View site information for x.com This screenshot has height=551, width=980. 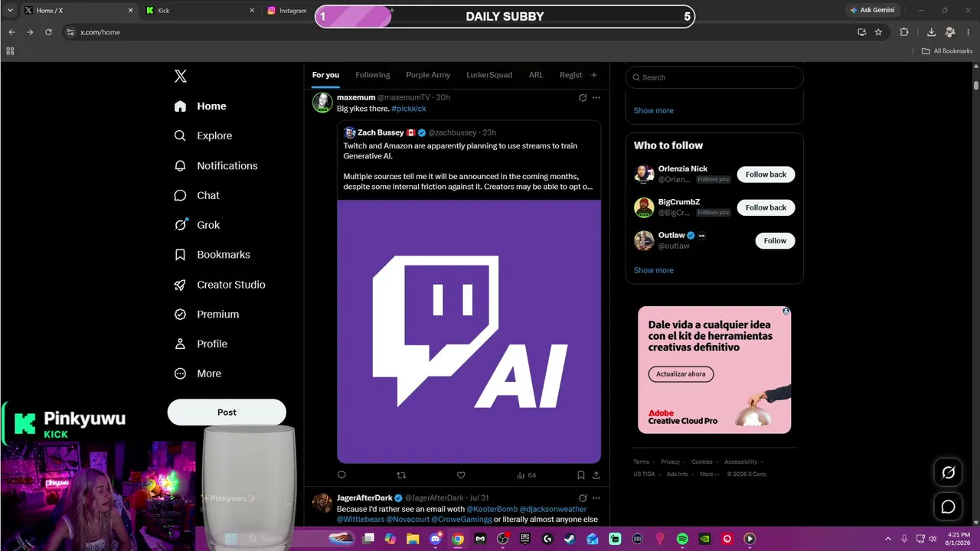click(70, 32)
